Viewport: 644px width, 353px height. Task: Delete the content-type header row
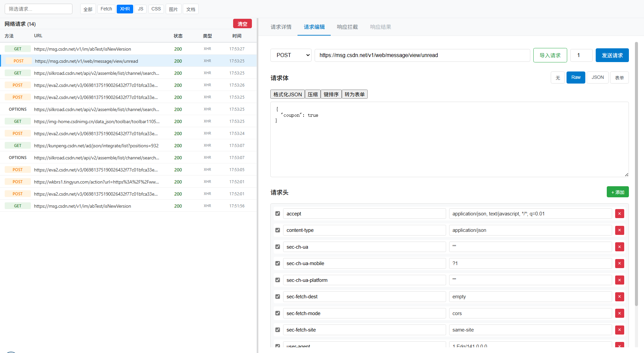point(620,230)
